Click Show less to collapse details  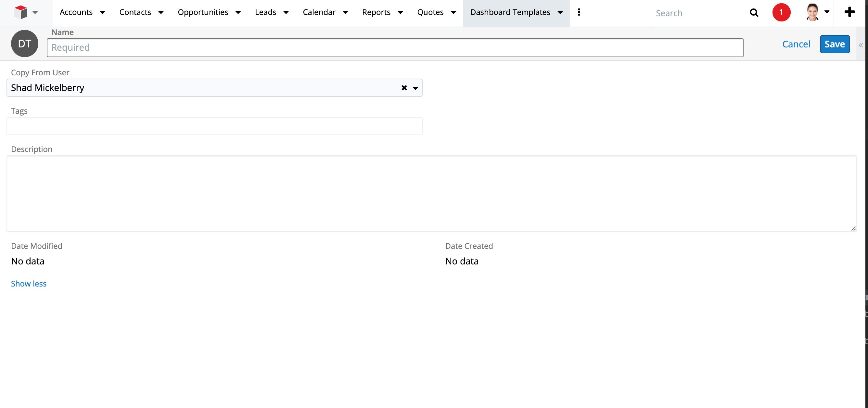28,283
